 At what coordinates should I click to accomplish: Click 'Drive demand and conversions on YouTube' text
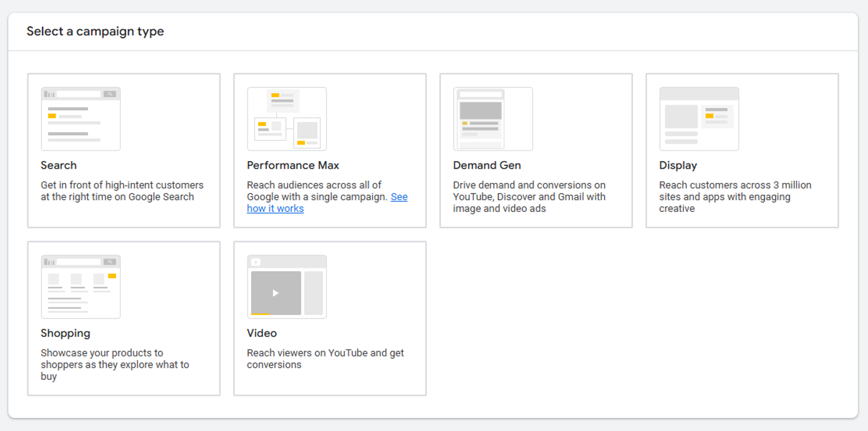[529, 197]
